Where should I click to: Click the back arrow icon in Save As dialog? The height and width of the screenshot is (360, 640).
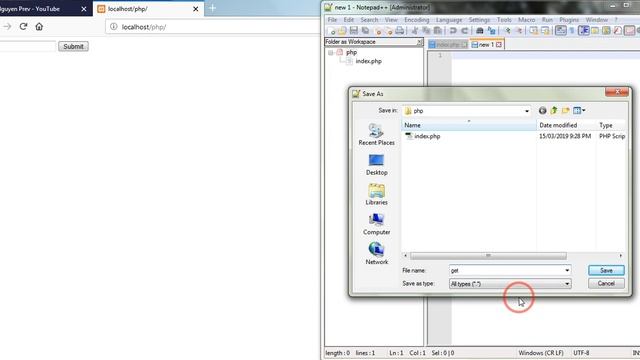(542, 111)
